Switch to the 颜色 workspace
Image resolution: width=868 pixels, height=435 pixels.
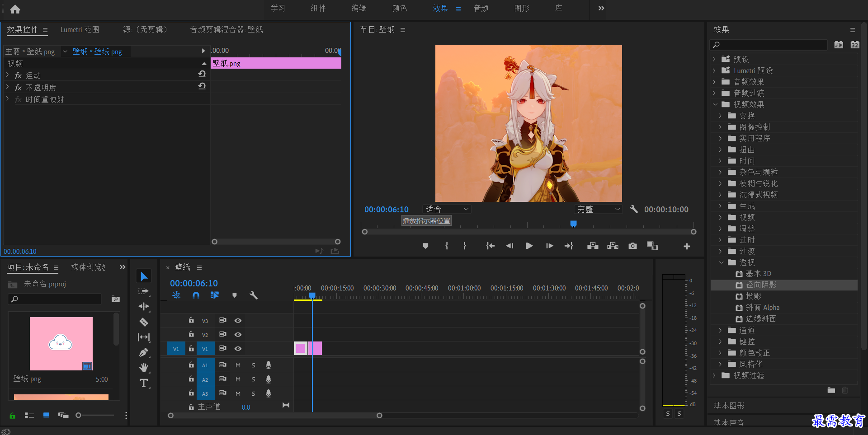click(400, 9)
